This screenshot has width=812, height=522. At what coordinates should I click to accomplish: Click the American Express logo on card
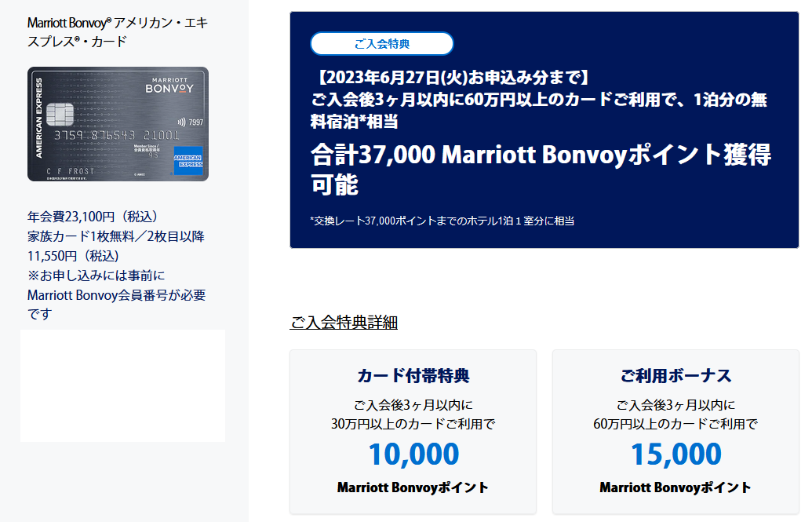coord(188,161)
